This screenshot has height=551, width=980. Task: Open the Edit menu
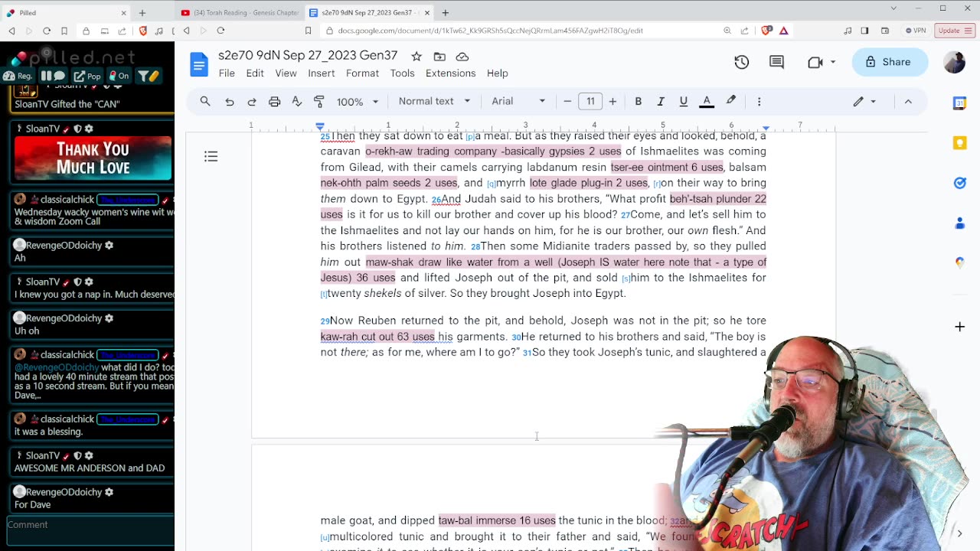pyautogui.click(x=255, y=73)
